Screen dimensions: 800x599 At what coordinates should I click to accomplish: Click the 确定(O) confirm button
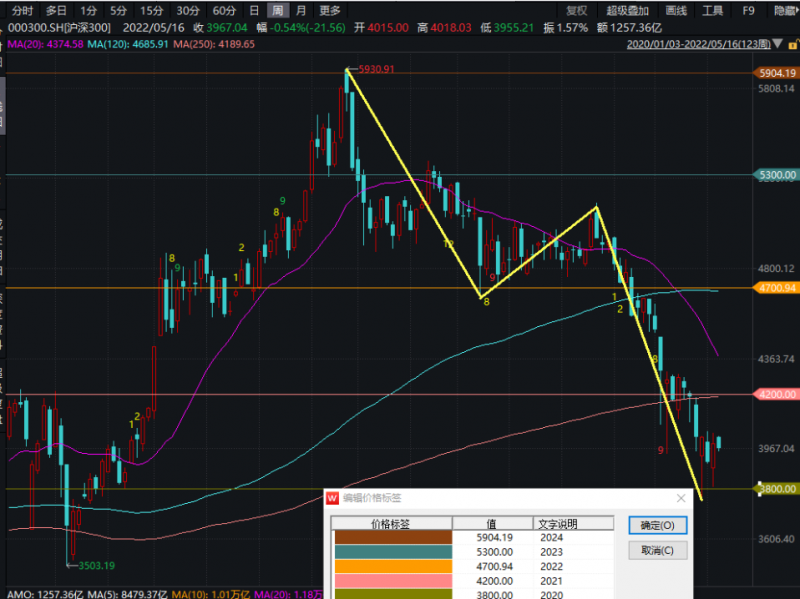[657, 525]
